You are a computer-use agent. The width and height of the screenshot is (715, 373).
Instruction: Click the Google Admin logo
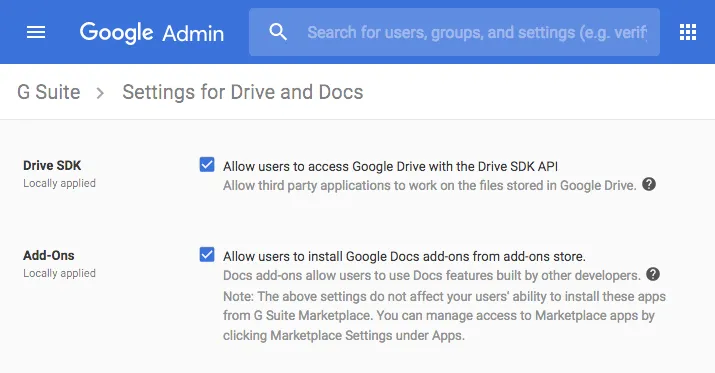click(x=152, y=33)
